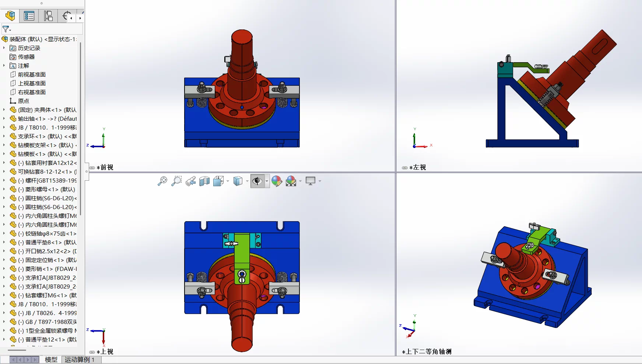Activate the Section View tool

tap(204, 181)
